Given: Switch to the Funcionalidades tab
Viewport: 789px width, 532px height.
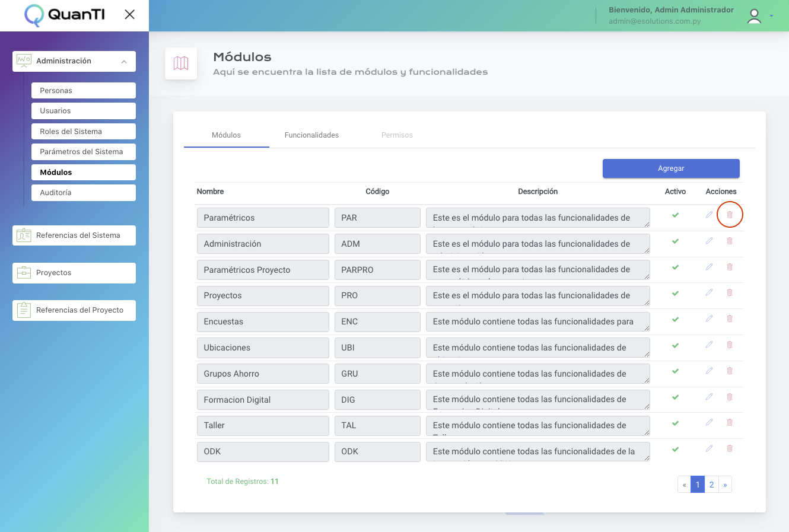Looking at the screenshot, I should pos(311,135).
